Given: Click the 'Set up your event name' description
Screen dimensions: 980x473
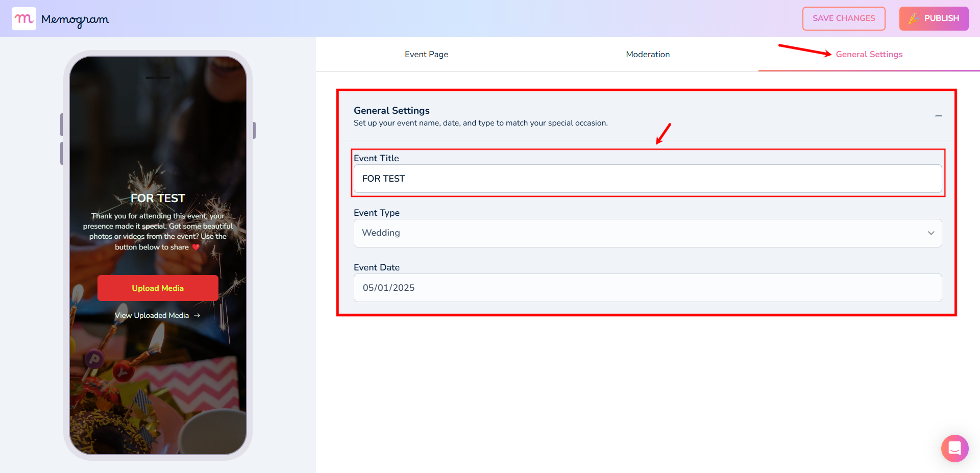Looking at the screenshot, I should (481, 123).
